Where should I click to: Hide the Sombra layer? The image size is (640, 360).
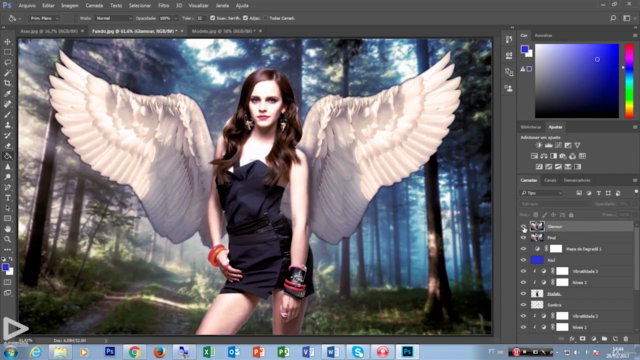pos(523,305)
